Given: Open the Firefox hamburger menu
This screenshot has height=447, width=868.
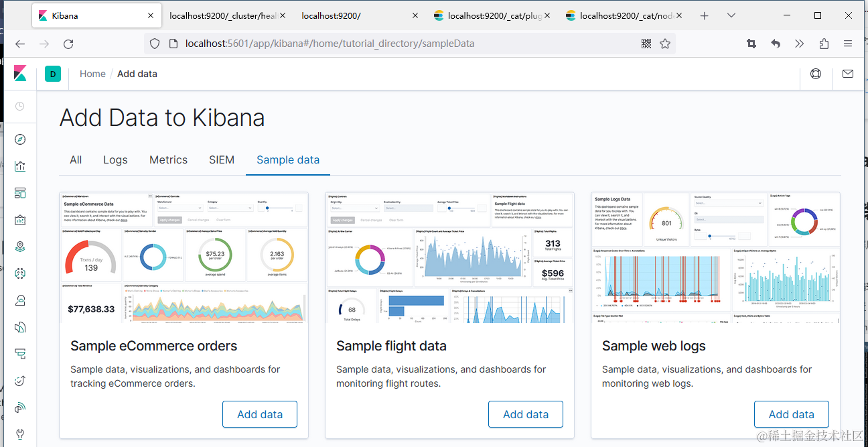Looking at the screenshot, I should tap(848, 44).
